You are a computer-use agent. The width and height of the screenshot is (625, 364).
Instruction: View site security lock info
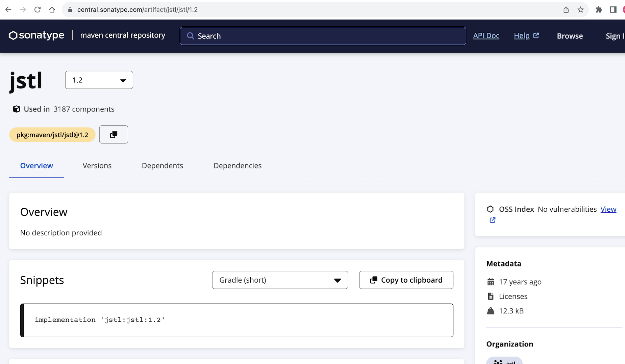70,10
